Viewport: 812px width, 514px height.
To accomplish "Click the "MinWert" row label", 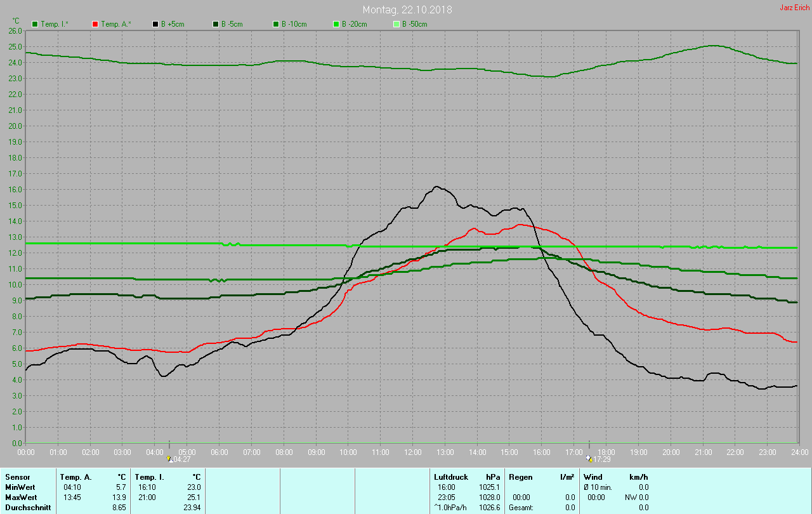I will coord(20,487).
